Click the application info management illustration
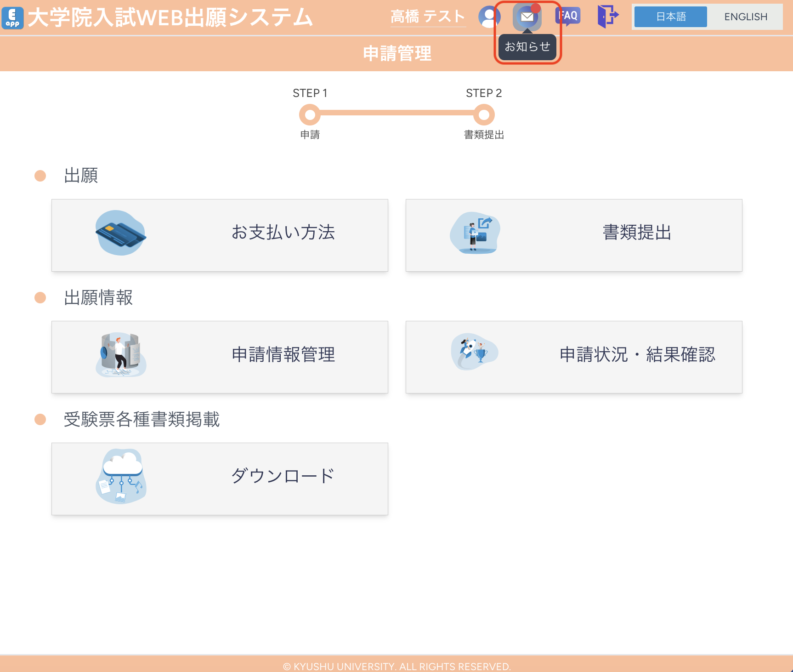The image size is (793, 672). tap(121, 355)
